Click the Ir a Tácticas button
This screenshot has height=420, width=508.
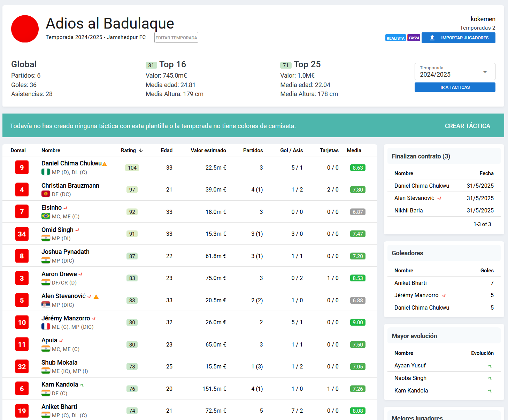(x=455, y=87)
